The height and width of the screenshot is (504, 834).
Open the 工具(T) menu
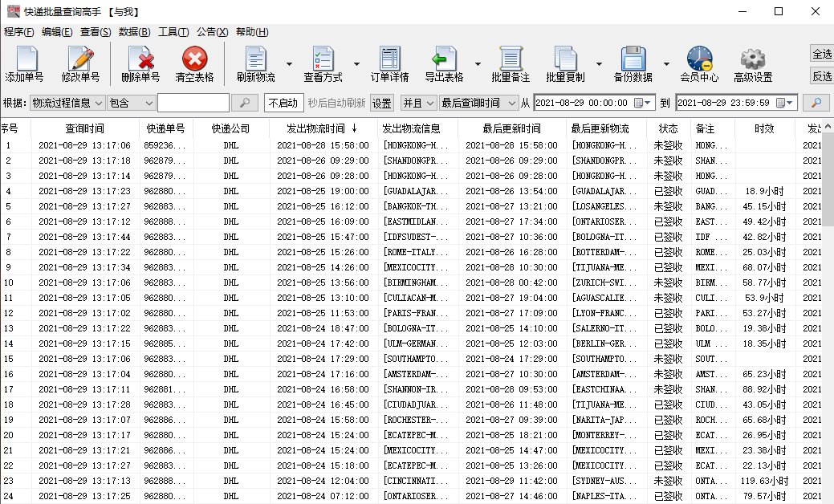(x=173, y=32)
